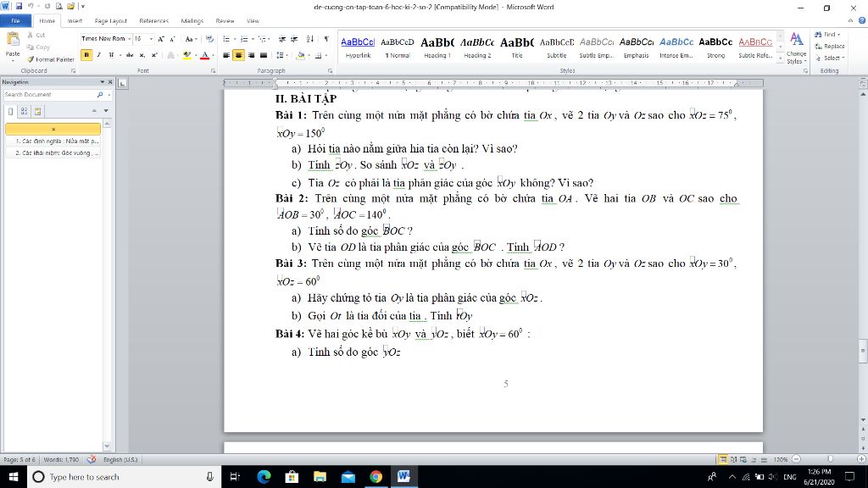Image resolution: width=868 pixels, height=488 pixels.
Task: Toggle Align Text Left
Action: 226,55
